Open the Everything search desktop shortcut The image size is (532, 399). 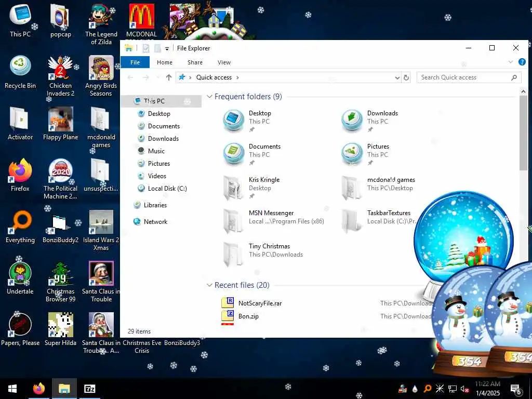click(20, 227)
